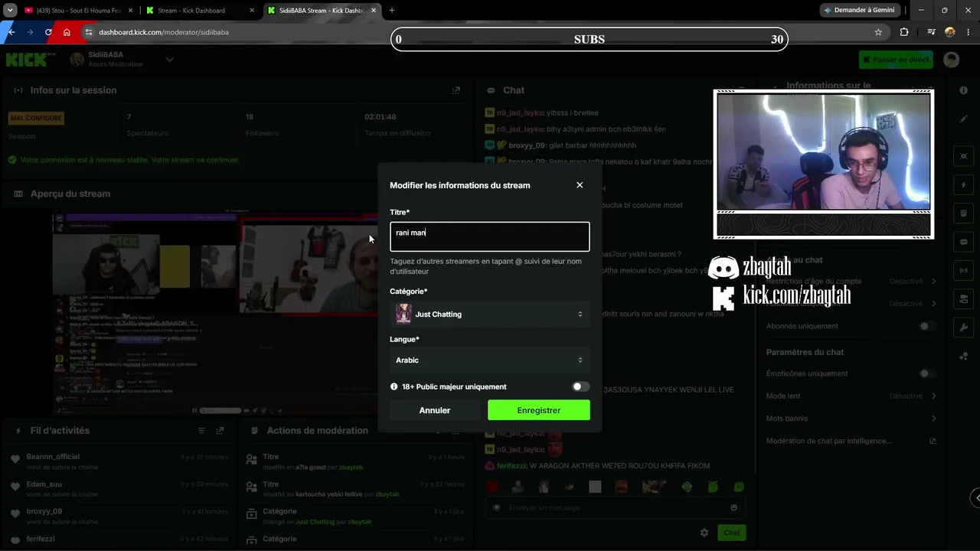
Task: Click the broadcast signal icon in right sidebar
Action: pyautogui.click(x=963, y=270)
